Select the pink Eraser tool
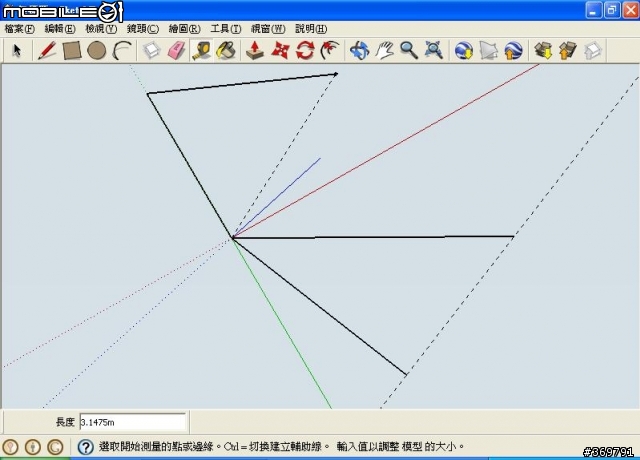This screenshot has height=460, width=640. pyautogui.click(x=176, y=51)
